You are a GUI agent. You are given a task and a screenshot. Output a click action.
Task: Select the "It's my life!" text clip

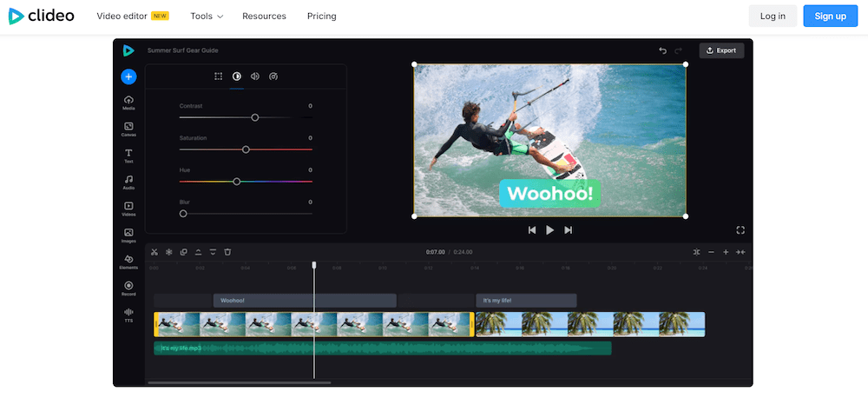(x=526, y=301)
